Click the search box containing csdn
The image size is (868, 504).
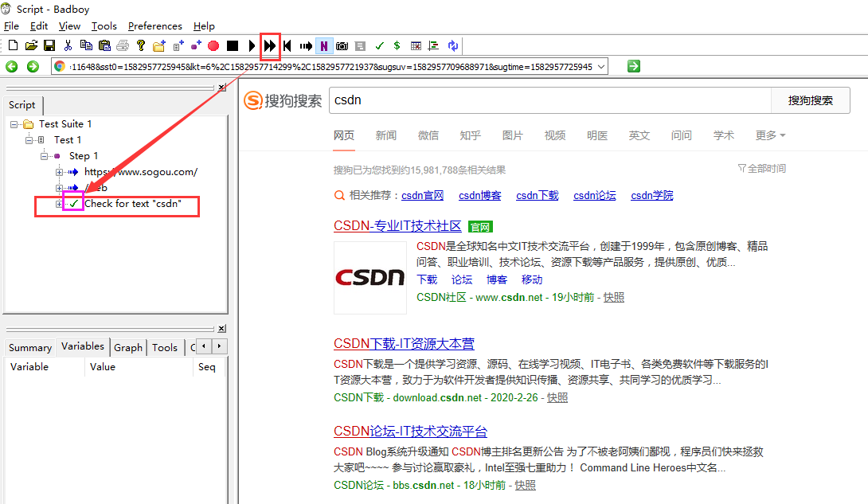point(549,100)
